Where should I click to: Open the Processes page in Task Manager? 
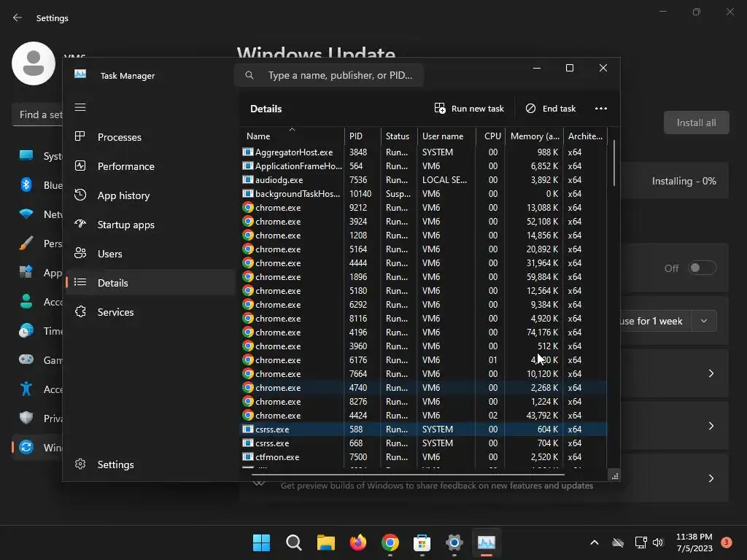[150, 137]
